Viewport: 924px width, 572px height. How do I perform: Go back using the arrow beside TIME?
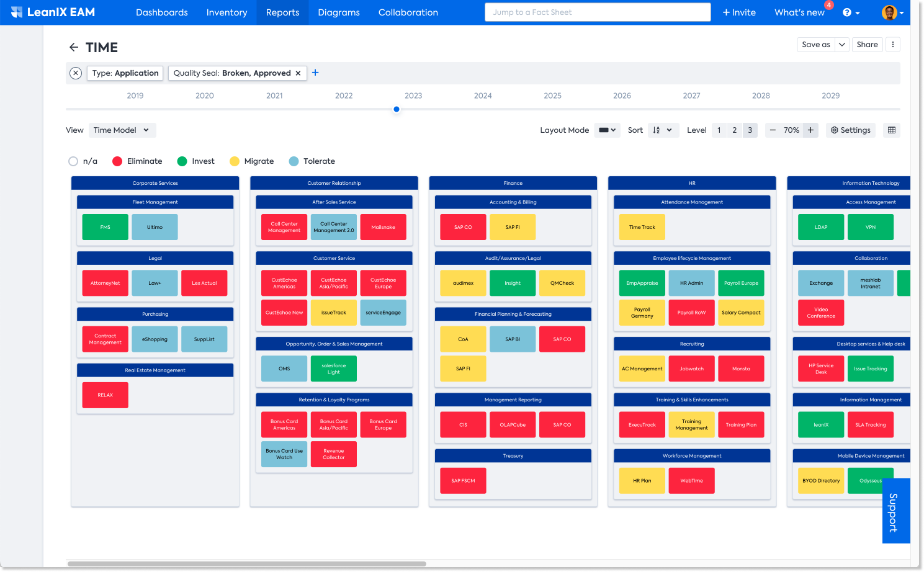[74, 47]
